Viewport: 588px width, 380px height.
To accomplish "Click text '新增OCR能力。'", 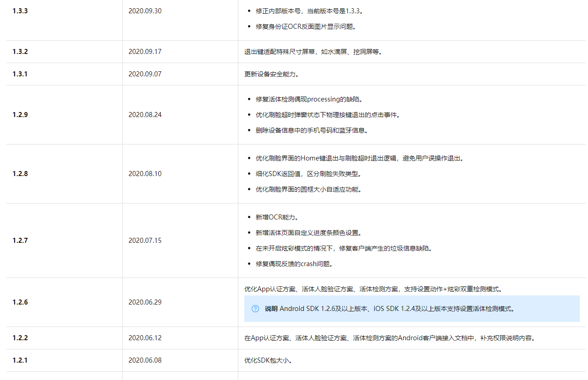I will click(277, 217).
